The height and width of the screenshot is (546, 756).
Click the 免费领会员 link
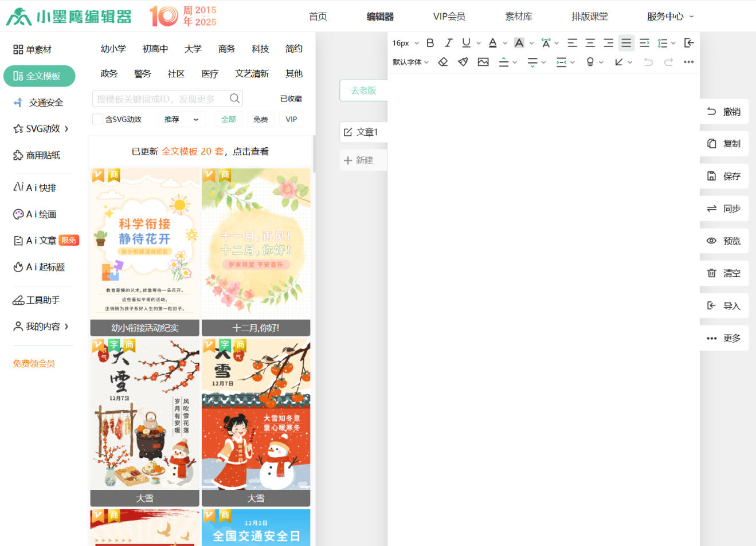coord(34,363)
